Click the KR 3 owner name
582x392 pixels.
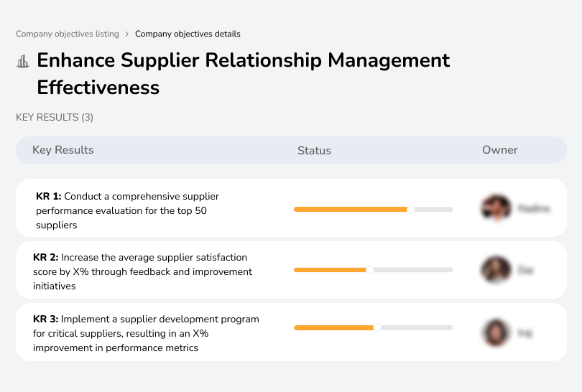(x=525, y=333)
